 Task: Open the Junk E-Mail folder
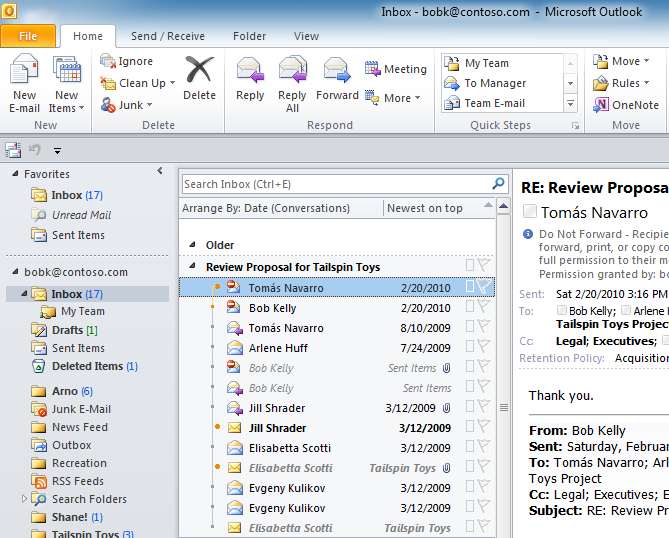(x=71, y=409)
